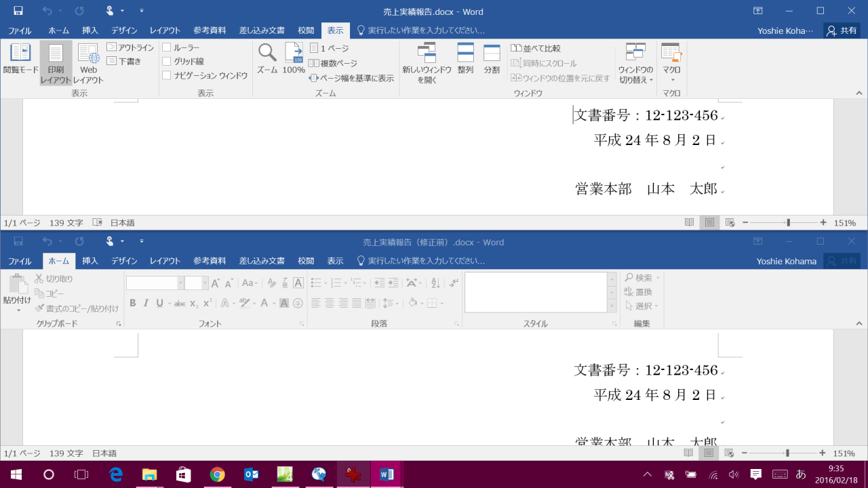Open Outlook from the taskbar

(251, 474)
